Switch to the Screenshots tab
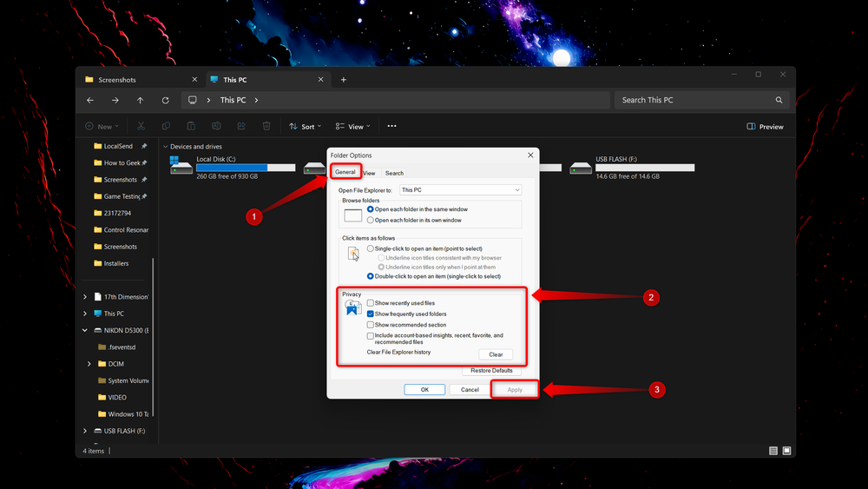 [141, 80]
